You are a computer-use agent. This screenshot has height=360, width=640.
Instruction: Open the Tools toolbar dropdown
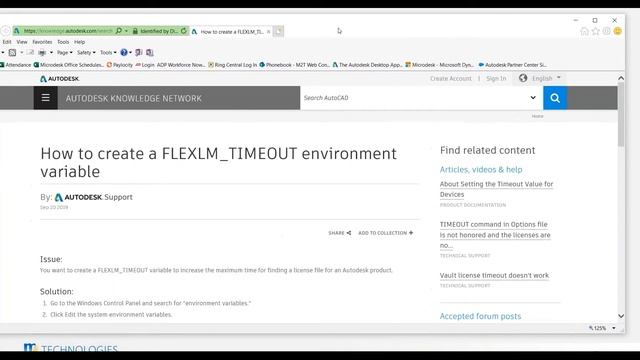pyautogui.click(x=108, y=53)
